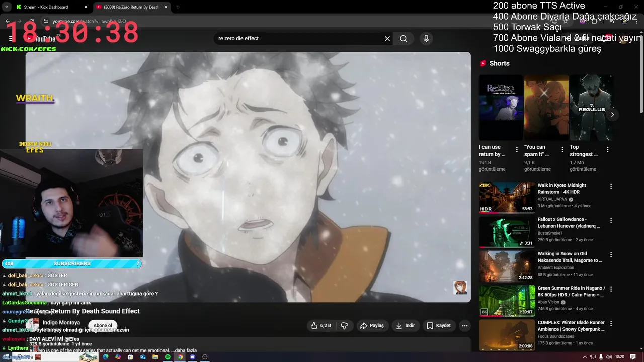Viewport: 644px width, 362px height.
Task: Open options for 'Top strongest' short
Action: (x=608, y=149)
